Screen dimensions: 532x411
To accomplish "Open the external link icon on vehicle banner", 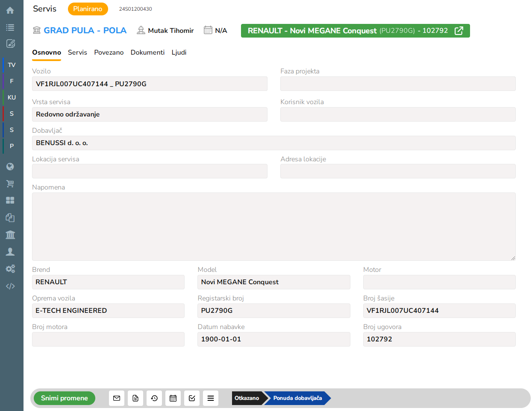I will pos(459,31).
